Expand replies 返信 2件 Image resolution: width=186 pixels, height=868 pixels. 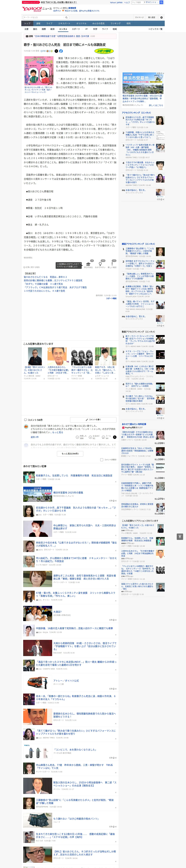(x=35, y=437)
